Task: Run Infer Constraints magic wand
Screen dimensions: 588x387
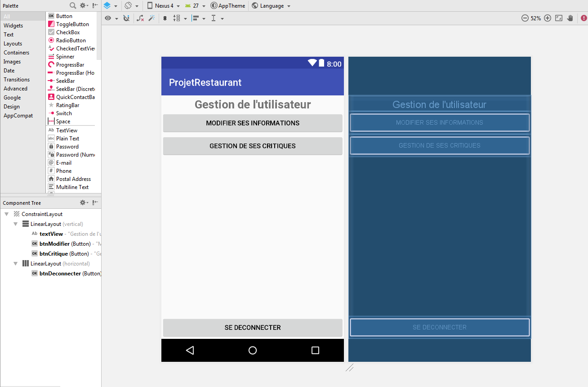Action: click(x=151, y=18)
